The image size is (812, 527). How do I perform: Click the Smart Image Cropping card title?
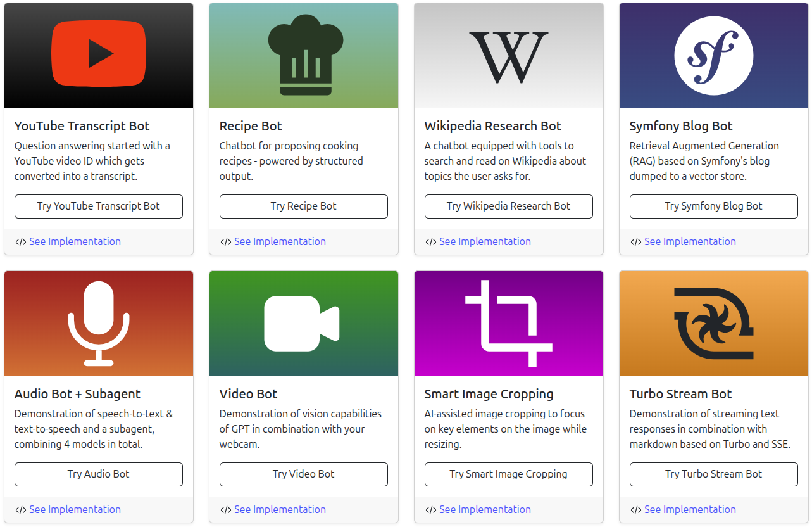pyautogui.click(x=489, y=394)
